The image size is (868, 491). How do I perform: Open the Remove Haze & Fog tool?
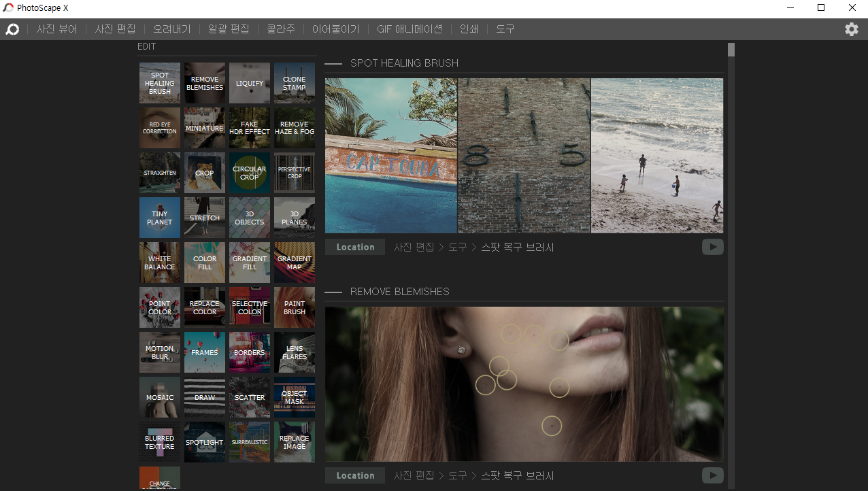tap(294, 128)
